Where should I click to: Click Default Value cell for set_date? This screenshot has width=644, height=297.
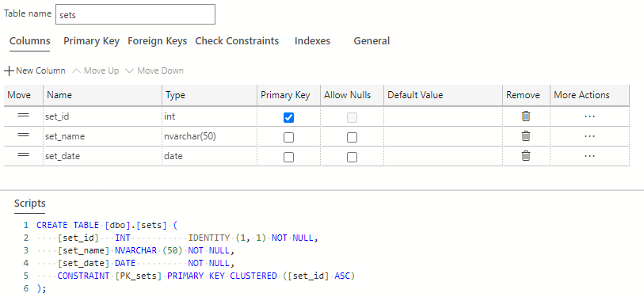(443, 156)
